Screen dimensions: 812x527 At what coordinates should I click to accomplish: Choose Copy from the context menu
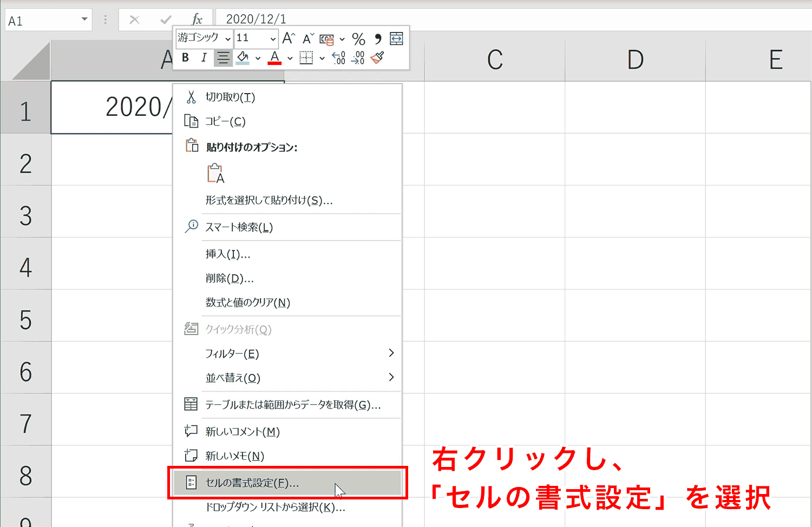[287, 122]
